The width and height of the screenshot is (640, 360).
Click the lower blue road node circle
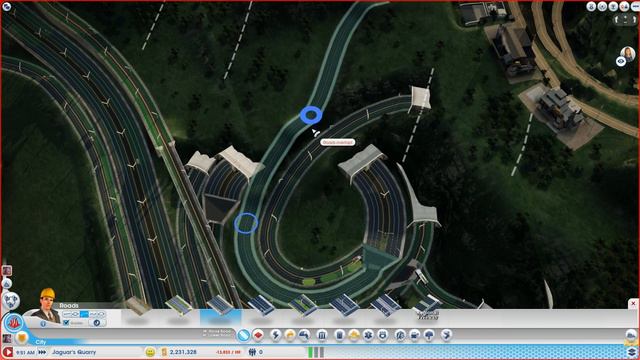tap(246, 223)
